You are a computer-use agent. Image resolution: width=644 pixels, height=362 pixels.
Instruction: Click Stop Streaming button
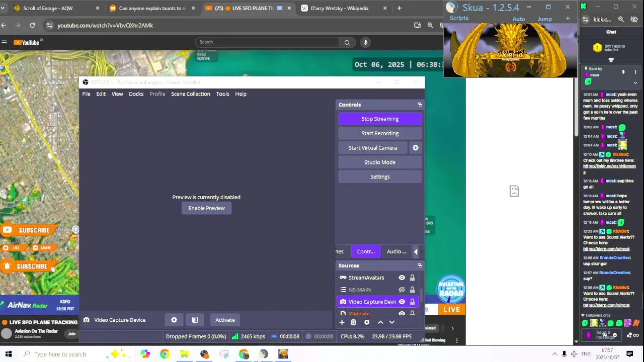tap(380, 119)
